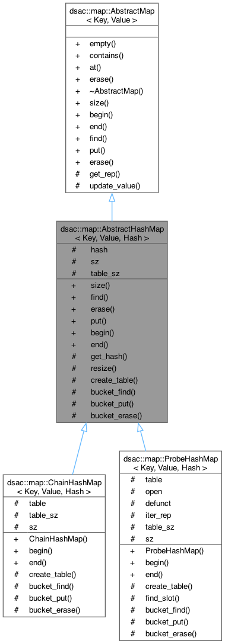Select update_value() in AbstractMap
Viewport: 225px width, 644px height.
pos(115,186)
